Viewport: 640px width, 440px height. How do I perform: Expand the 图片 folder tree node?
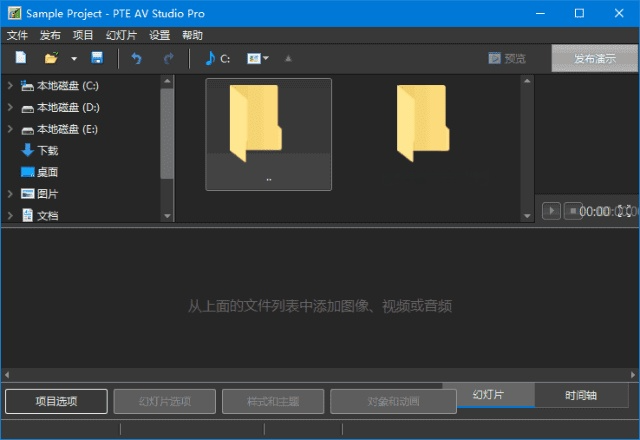[10, 194]
